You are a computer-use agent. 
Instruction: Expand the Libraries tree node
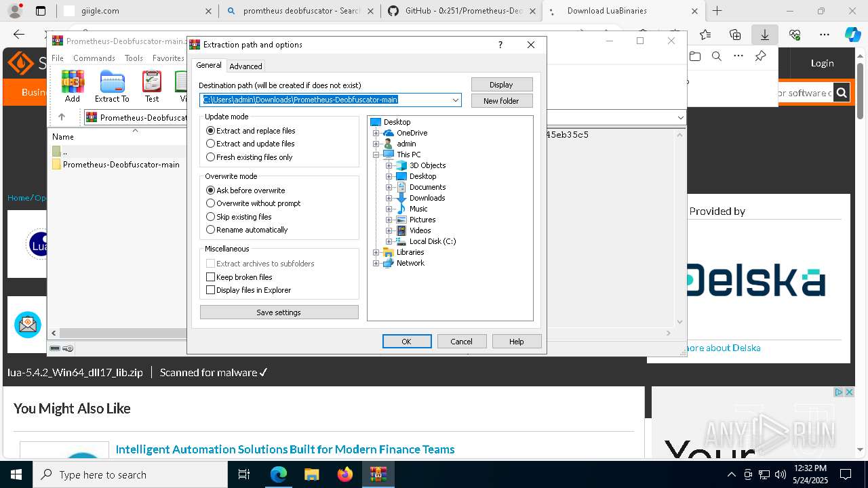[376, 252]
